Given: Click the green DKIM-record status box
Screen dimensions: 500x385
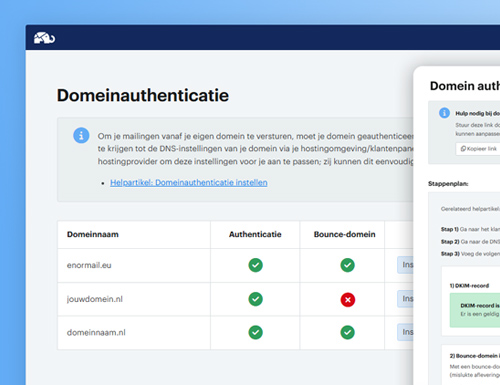Looking at the screenshot, I should click(x=475, y=310).
